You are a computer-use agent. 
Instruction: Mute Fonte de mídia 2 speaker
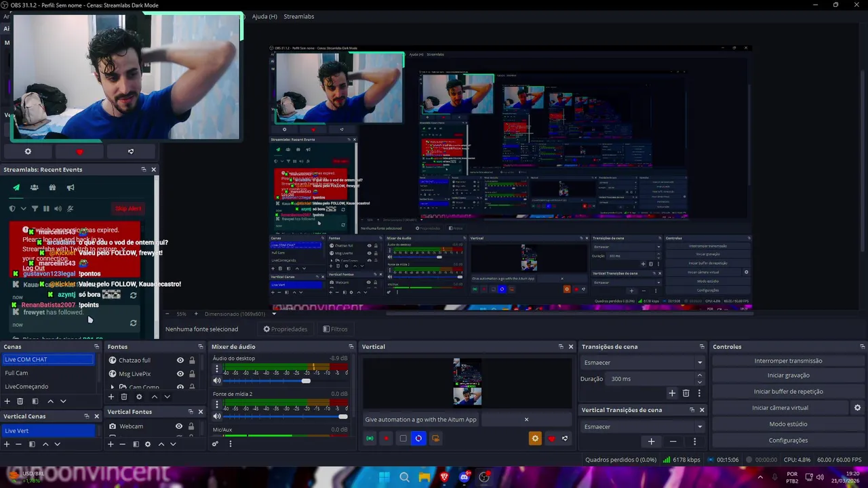(x=217, y=416)
